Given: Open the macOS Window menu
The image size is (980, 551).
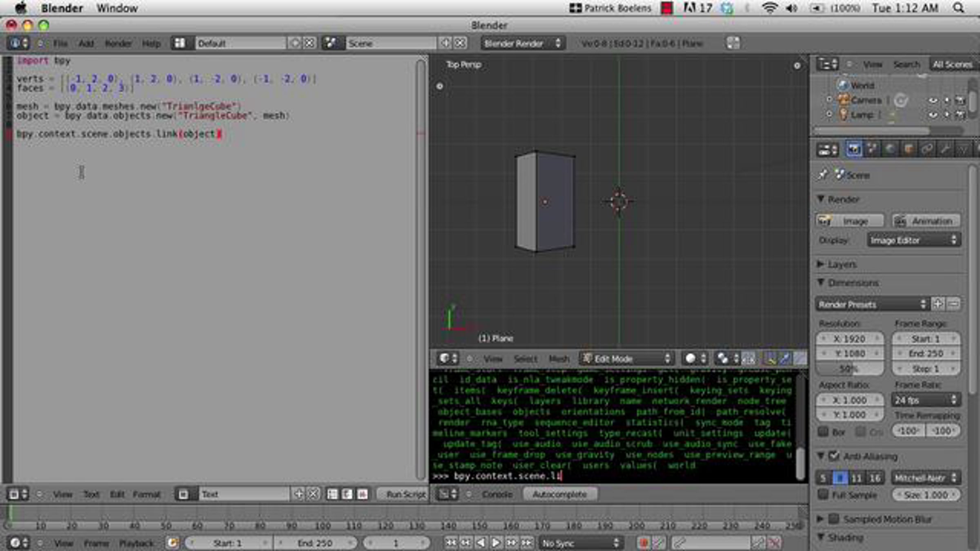Looking at the screenshot, I should (117, 8).
